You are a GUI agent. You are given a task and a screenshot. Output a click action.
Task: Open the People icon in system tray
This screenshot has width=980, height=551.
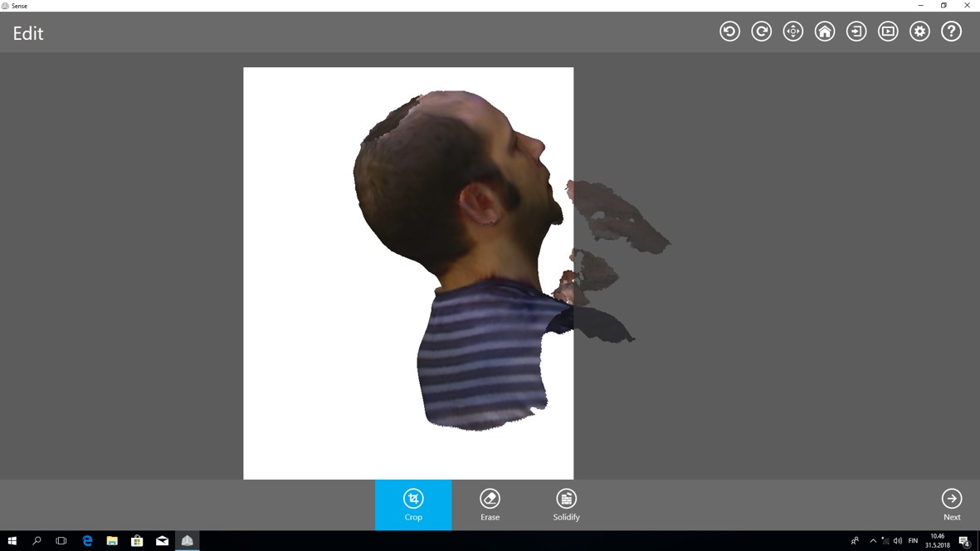tap(855, 541)
